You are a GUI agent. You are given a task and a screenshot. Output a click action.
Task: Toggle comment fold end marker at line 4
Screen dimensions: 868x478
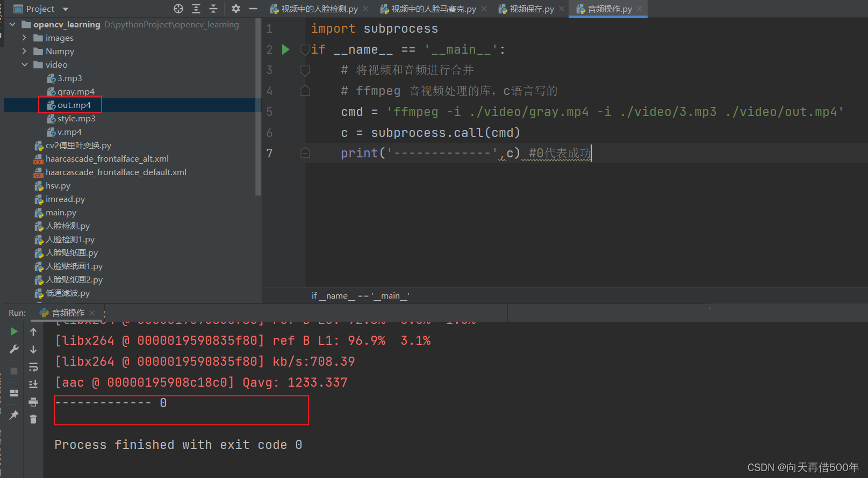pos(305,91)
